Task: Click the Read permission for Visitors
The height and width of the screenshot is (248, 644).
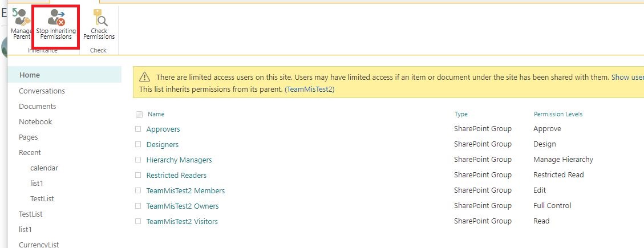Action: tap(541, 221)
